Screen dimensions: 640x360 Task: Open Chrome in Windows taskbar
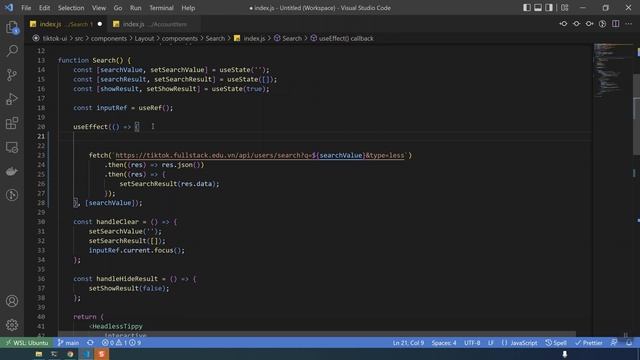point(70,354)
